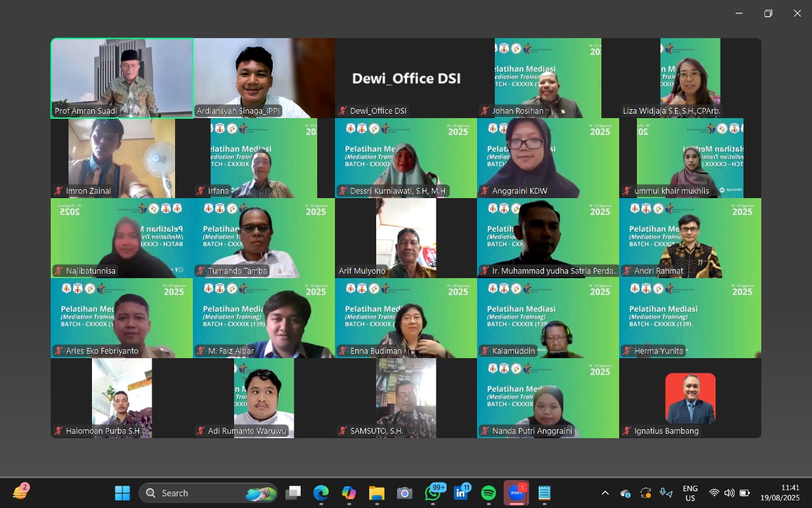This screenshot has height=508, width=812.
Task: Click muted mic icon on Dewi_Office DSI
Action: point(343,111)
